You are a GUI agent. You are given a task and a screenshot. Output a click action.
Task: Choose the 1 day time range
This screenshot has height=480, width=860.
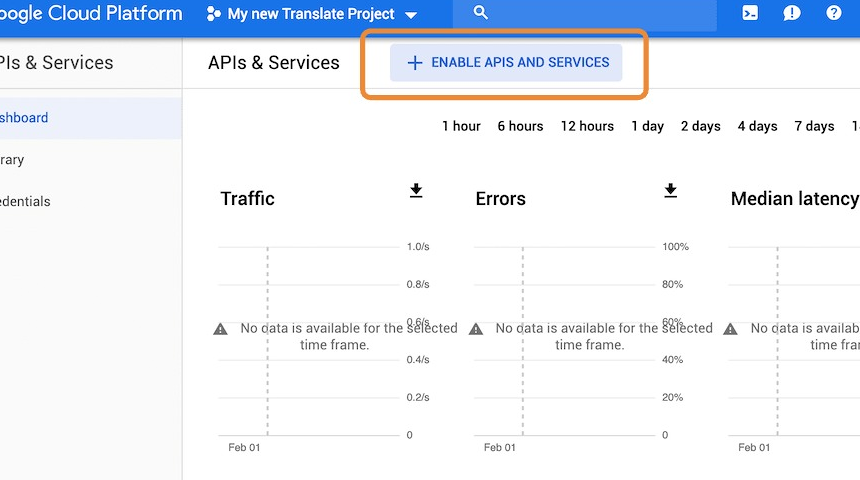pyautogui.click(x=647, y=126)
